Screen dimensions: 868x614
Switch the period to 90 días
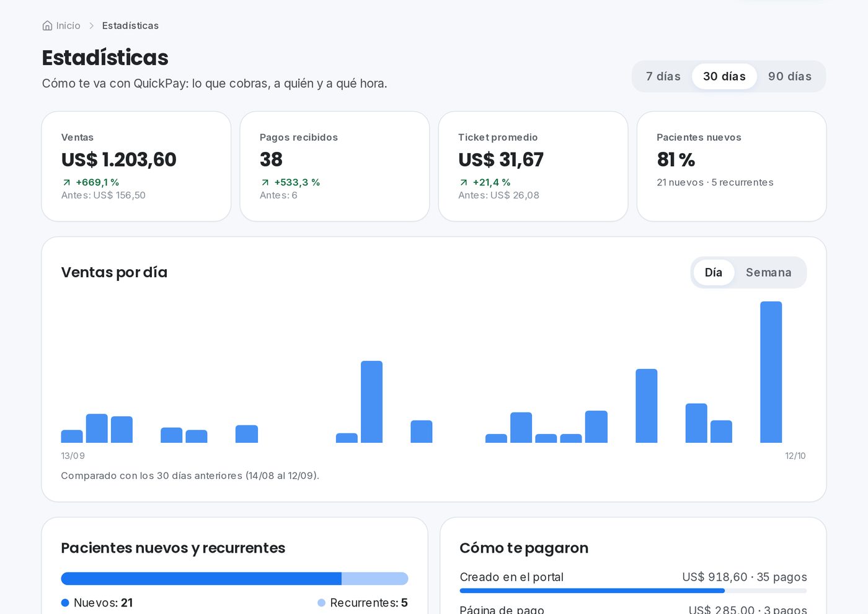point(790,76)
